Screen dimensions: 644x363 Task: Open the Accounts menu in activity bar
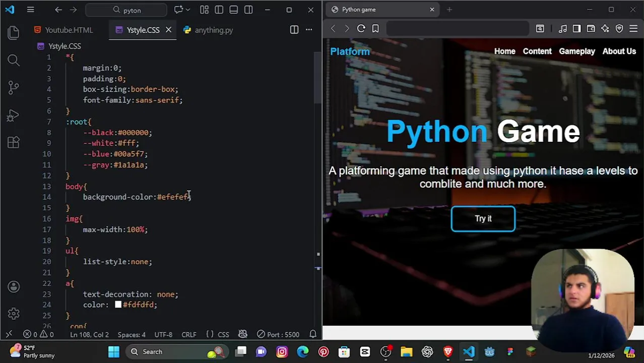tap(14, 286)
